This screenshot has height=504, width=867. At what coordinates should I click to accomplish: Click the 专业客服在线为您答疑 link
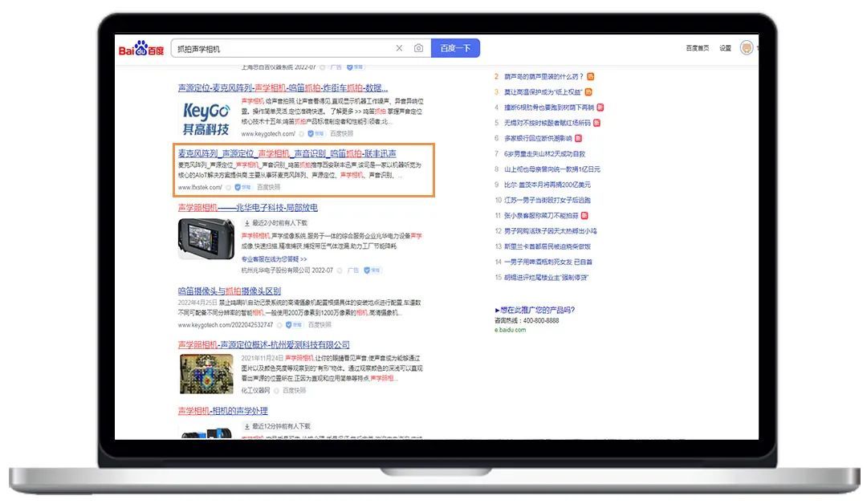[x=274, y=259]
